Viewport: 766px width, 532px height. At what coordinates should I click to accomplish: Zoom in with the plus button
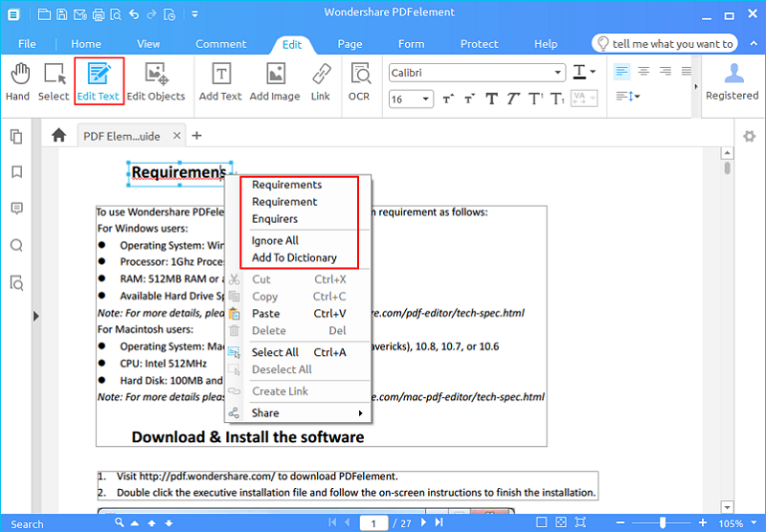(703, 522)
